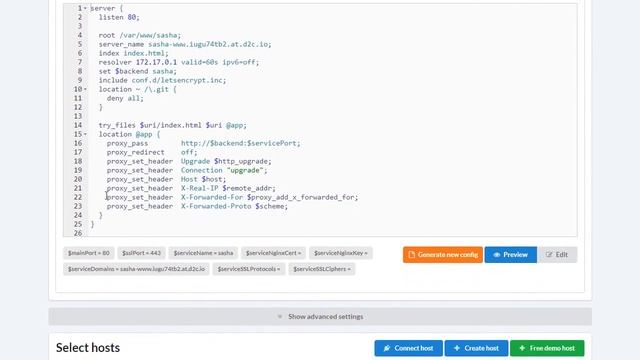Click the X-Forwarded-For header line
This screenshot has width=640, height=360.
click(232, 197)
